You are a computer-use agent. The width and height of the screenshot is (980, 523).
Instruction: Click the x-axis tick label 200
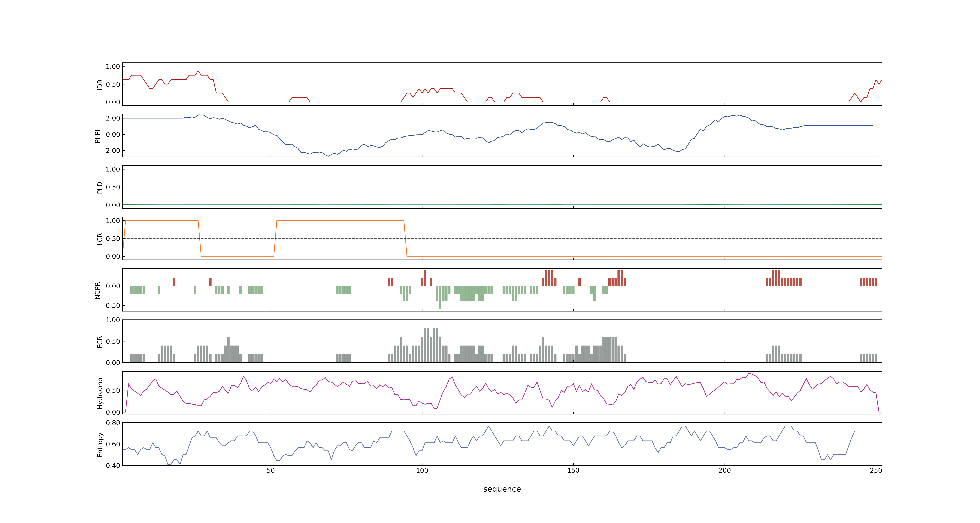(724, 470)
